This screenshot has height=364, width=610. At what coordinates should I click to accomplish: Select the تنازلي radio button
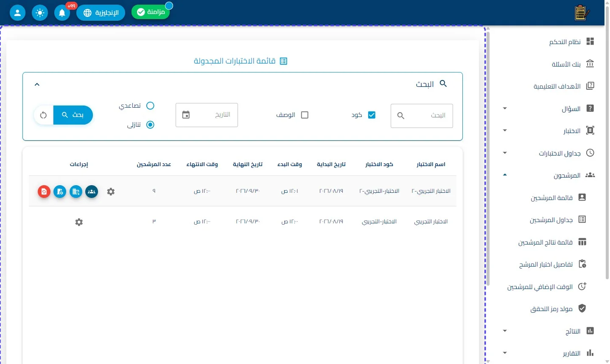coord(150,125)
